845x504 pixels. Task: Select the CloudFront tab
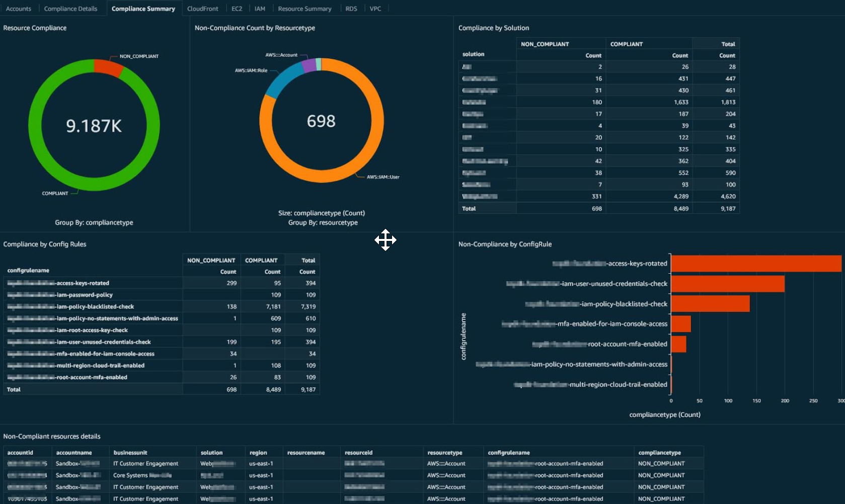[203, 8]
